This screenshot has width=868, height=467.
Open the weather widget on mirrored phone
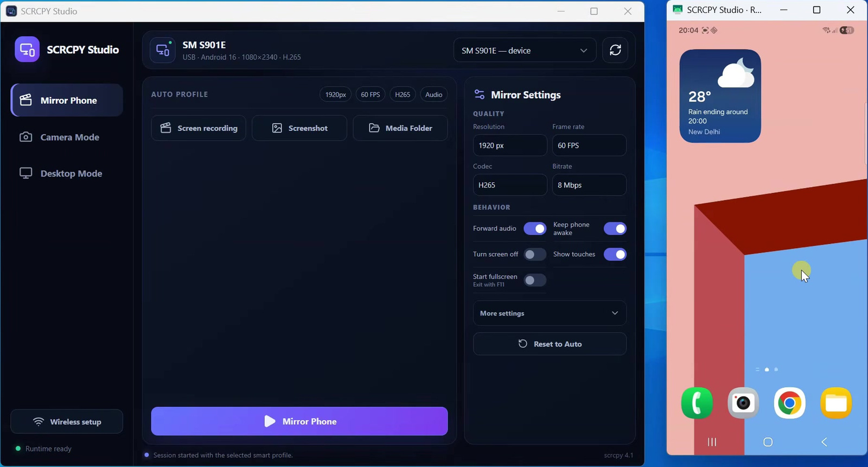tap(720, 96)
